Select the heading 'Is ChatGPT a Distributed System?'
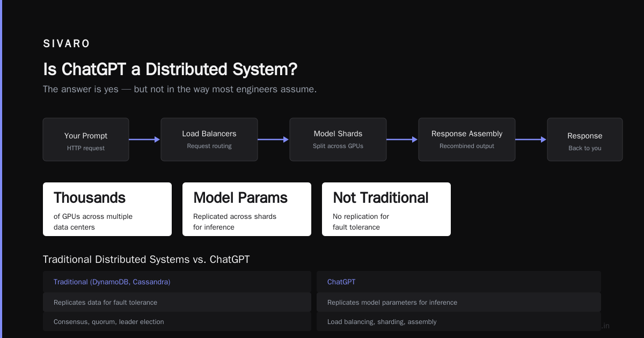 pos(170,69)
